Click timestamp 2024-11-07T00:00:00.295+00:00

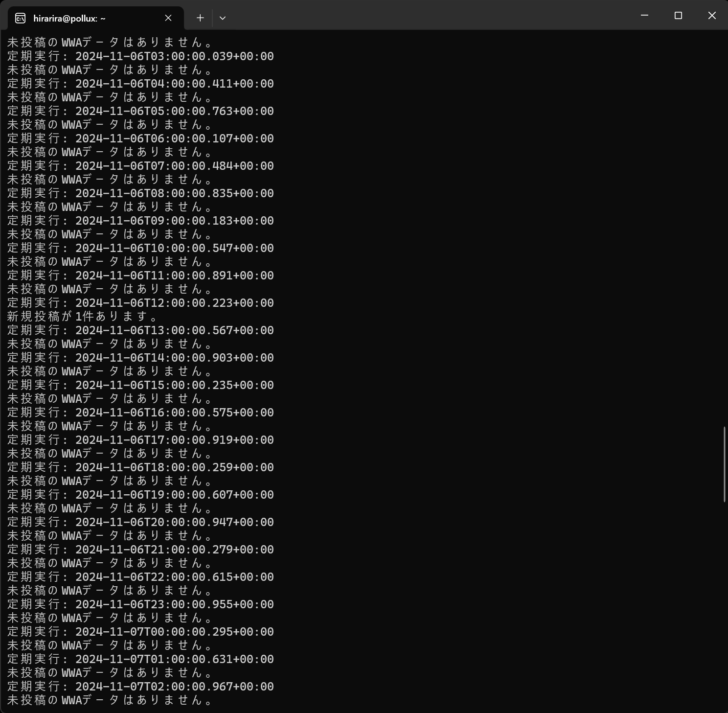175,632
